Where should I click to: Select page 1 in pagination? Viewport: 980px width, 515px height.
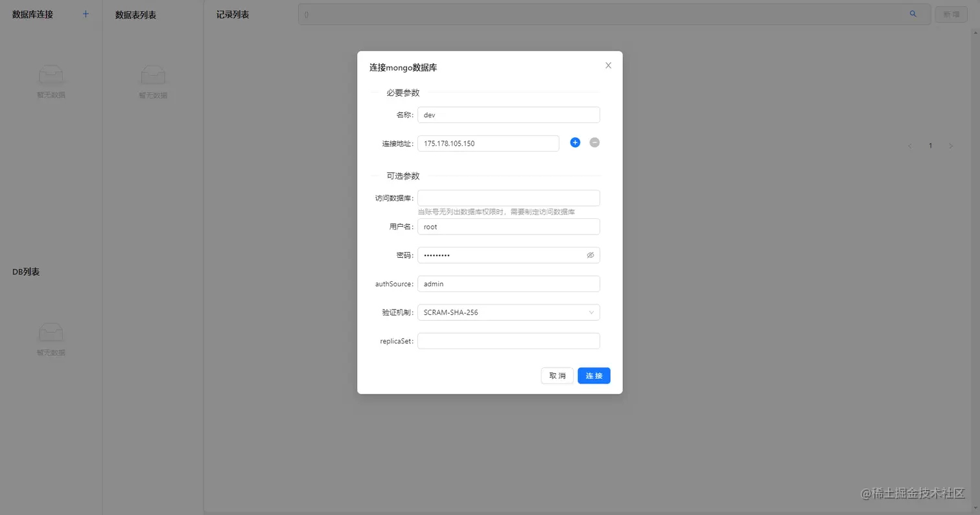930,146
